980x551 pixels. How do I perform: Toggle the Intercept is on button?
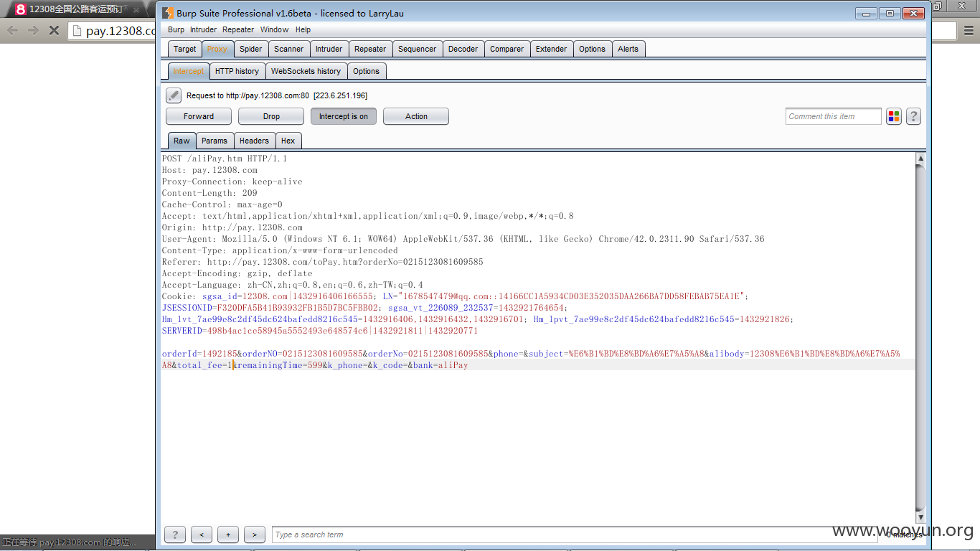(344, 116)
